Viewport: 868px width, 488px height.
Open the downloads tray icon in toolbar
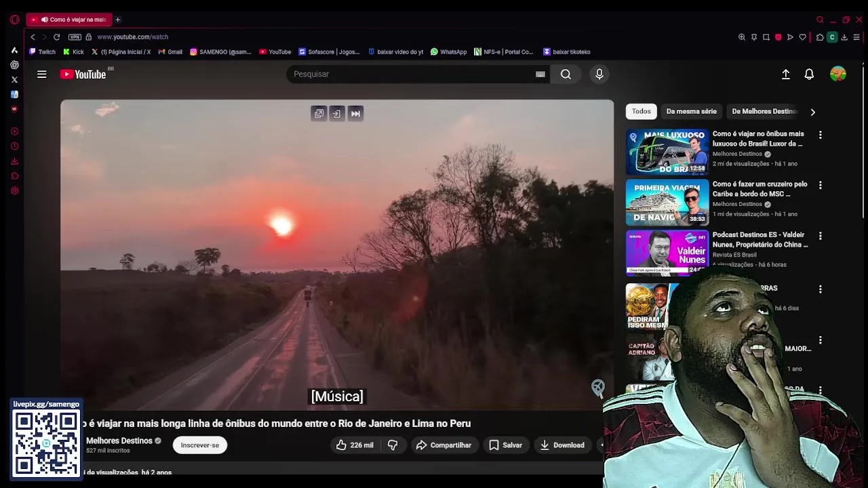click(x=844, y=37)
